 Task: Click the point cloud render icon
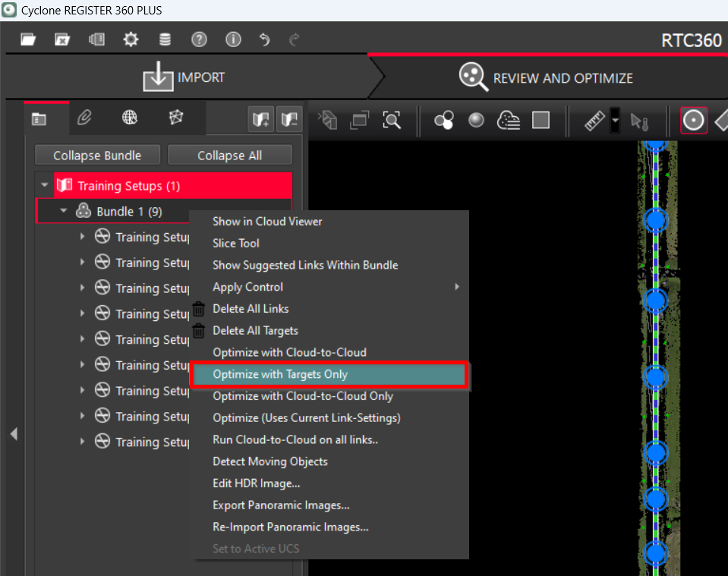508,120
